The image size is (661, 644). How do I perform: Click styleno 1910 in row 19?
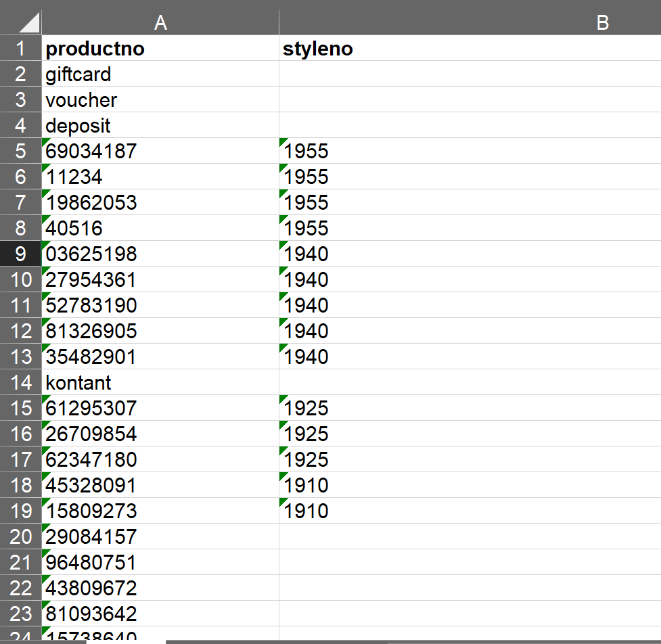(470, 511)
